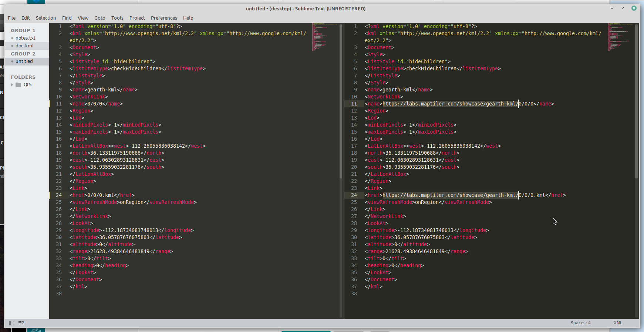Open the Preferences menu
The width and height of the screenshot is (644, 332).
coord(164,18)
